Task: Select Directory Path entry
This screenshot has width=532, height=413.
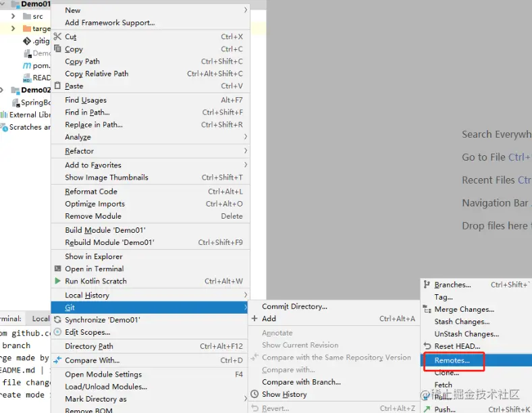Action: pyautogui.click(x=151, y=346)
